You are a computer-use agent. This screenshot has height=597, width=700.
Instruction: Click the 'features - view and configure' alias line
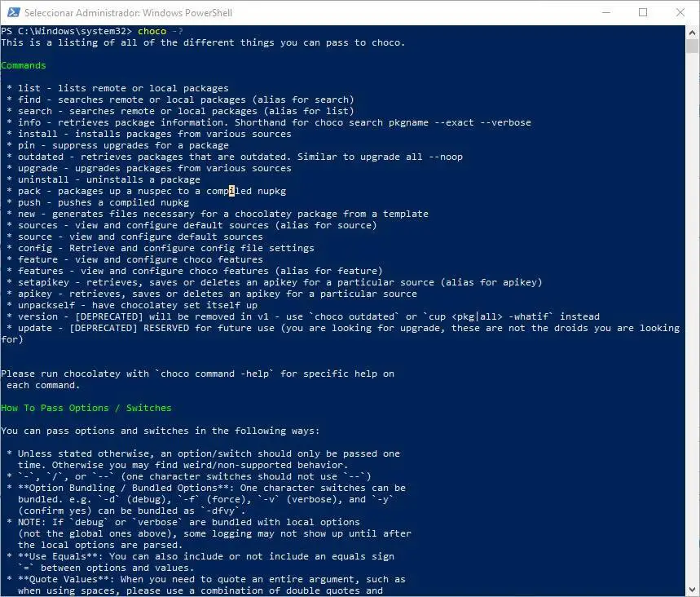pyautogui.click(x=195, y=272)
